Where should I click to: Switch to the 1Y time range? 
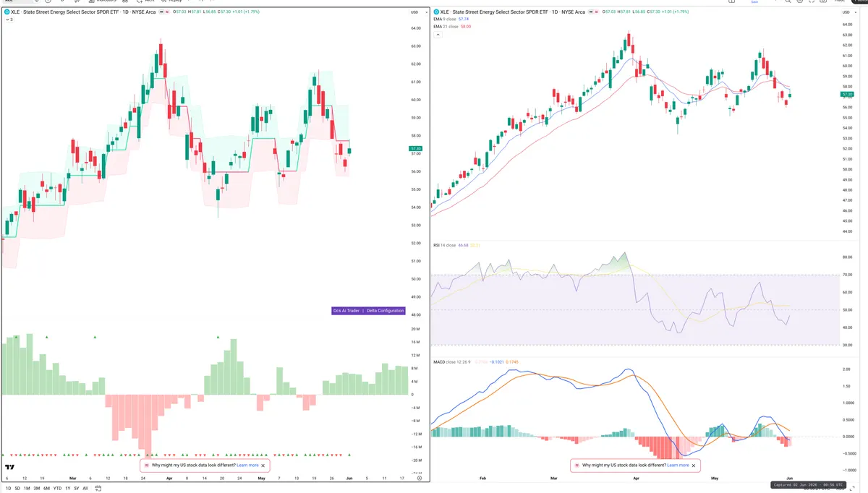pyautogui.click(x=67, y=488)
